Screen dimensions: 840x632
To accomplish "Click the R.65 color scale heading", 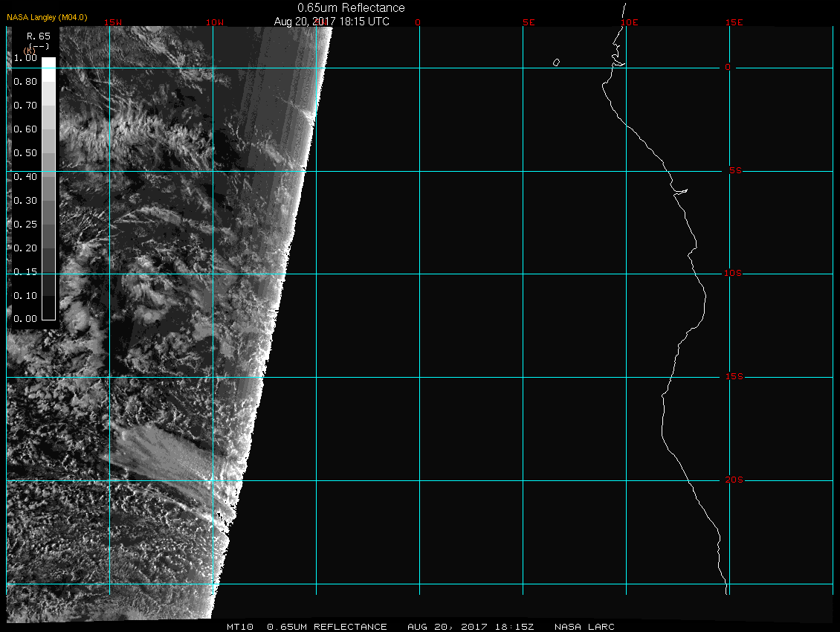I will coord(39,36).
